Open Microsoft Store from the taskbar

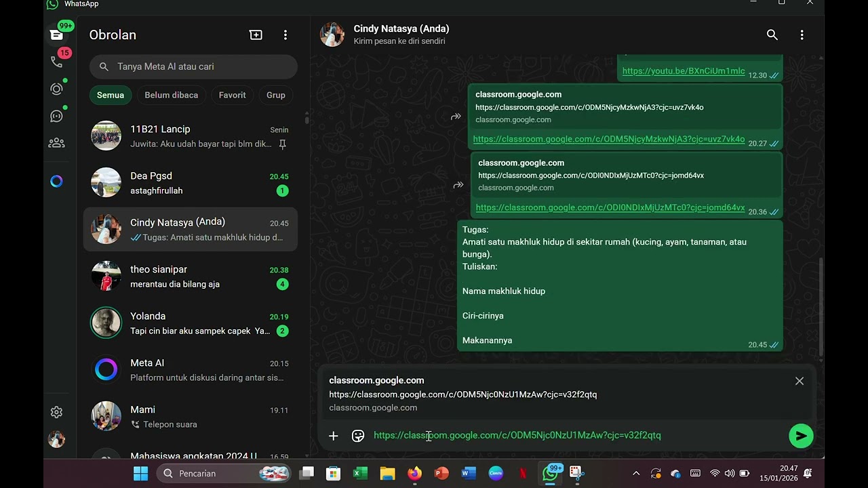tap(333, 473)
